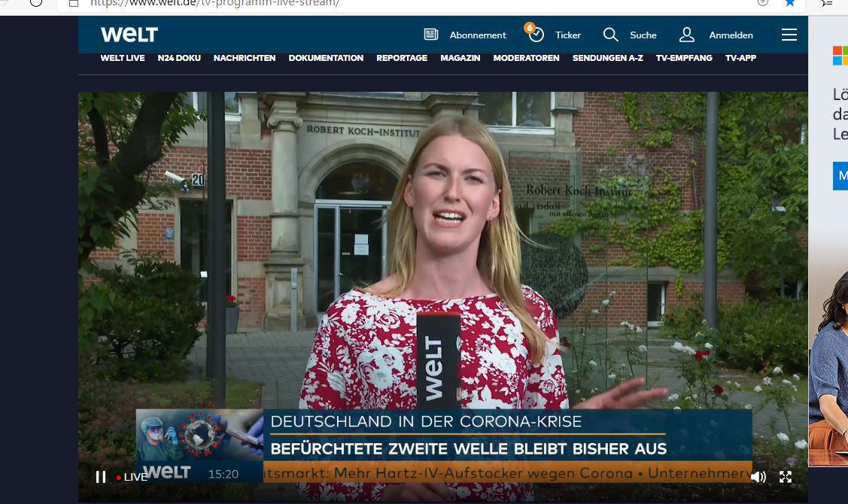
Task: Select the WELT LIVE navigation item
Action: (123, 58)
